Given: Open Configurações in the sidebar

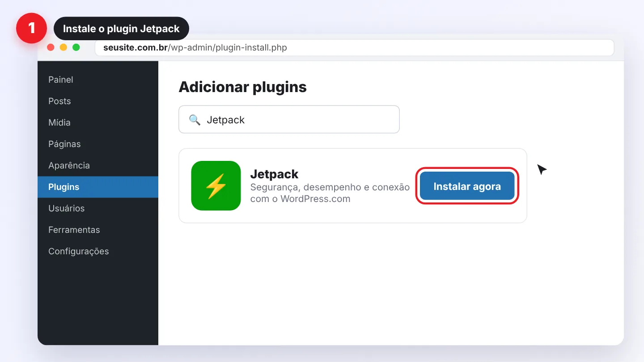Looking at the screenshot, I should point(98,251).
